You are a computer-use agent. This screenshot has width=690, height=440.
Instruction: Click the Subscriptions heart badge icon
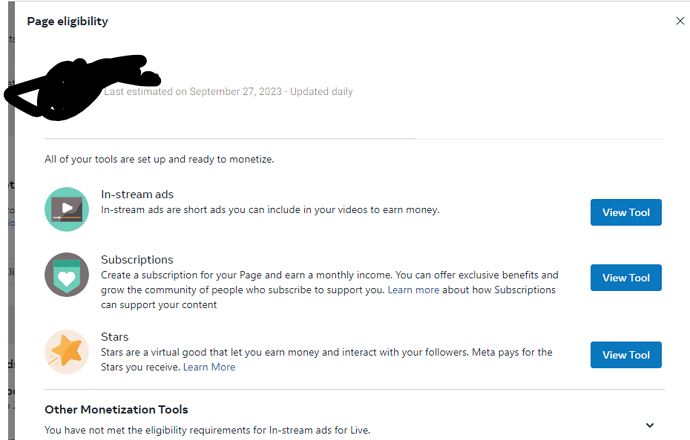[66, 275]
